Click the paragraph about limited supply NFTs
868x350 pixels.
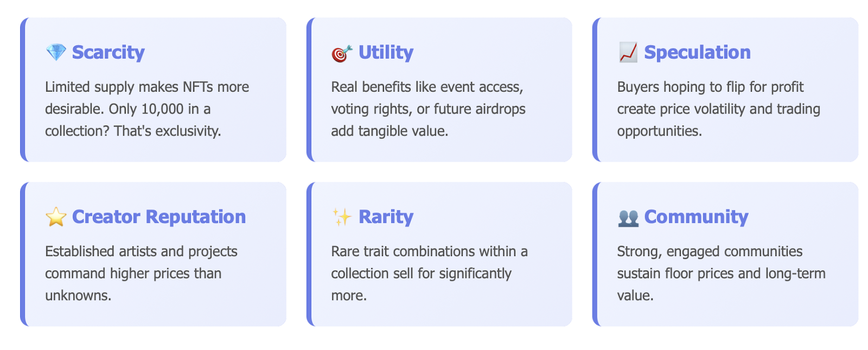click(x=146, y=109)
